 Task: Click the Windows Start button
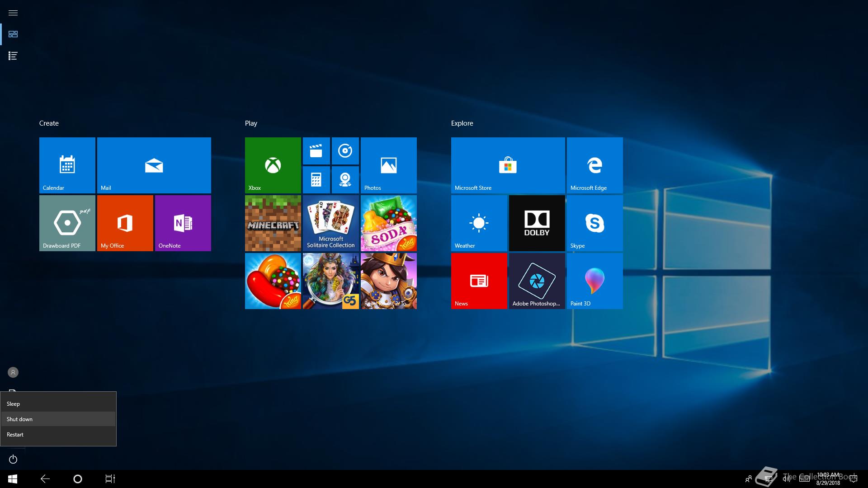13,479
